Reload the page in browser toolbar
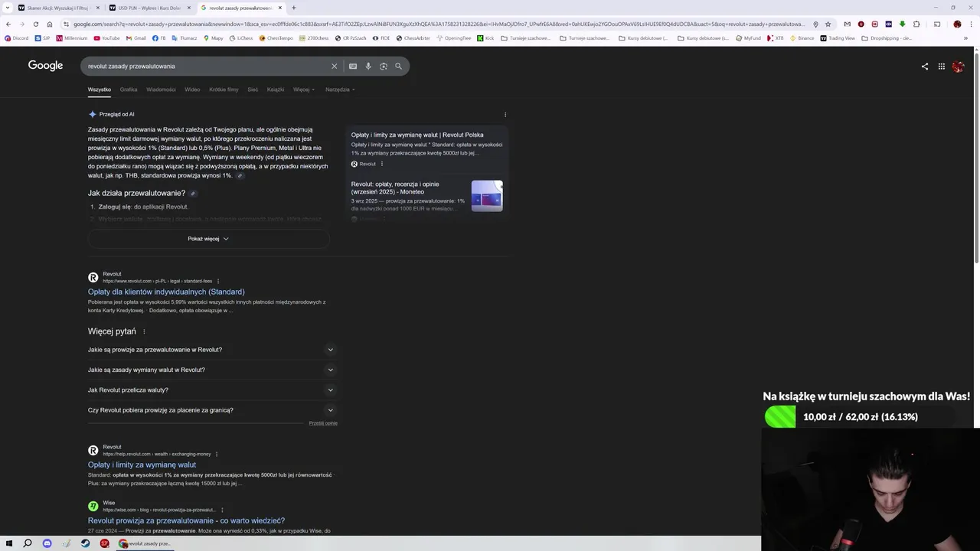This screenshot has height=551, width=980. tap(35, 24)
